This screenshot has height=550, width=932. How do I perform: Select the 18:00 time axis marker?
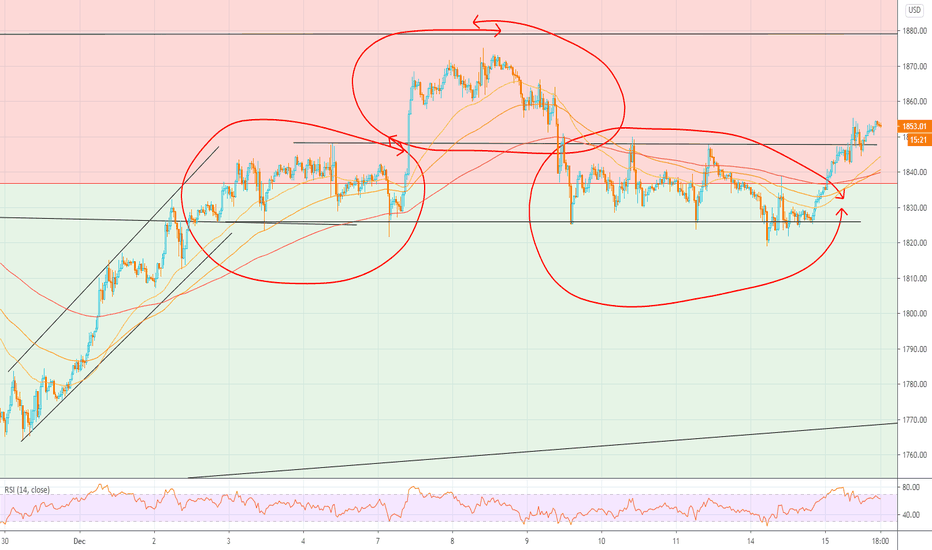click(x=880, y=541)
